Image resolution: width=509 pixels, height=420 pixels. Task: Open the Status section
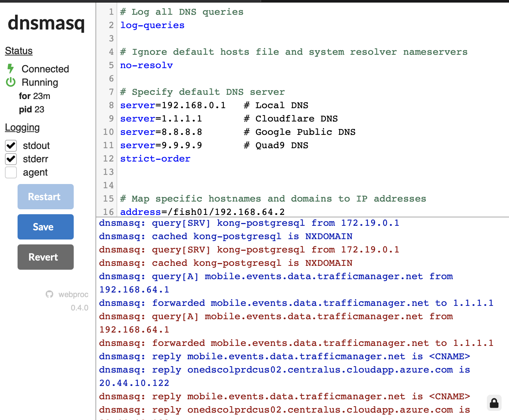[19, 51]
